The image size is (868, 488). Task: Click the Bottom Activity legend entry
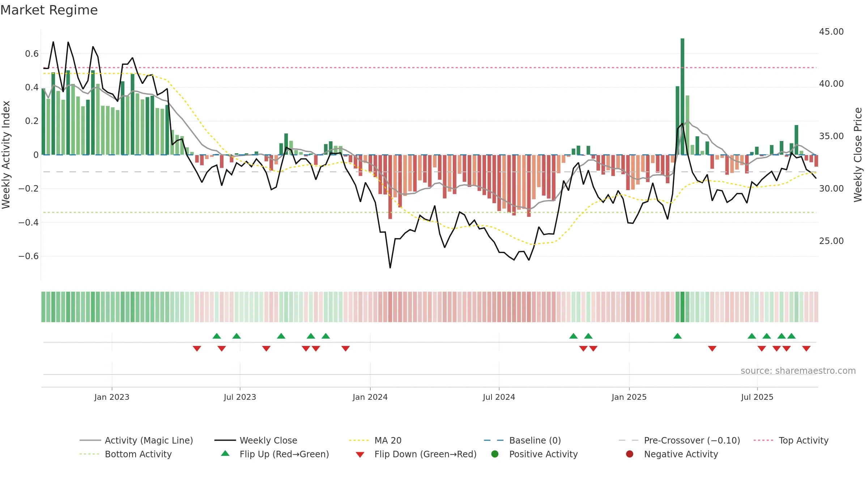[125, 454]
